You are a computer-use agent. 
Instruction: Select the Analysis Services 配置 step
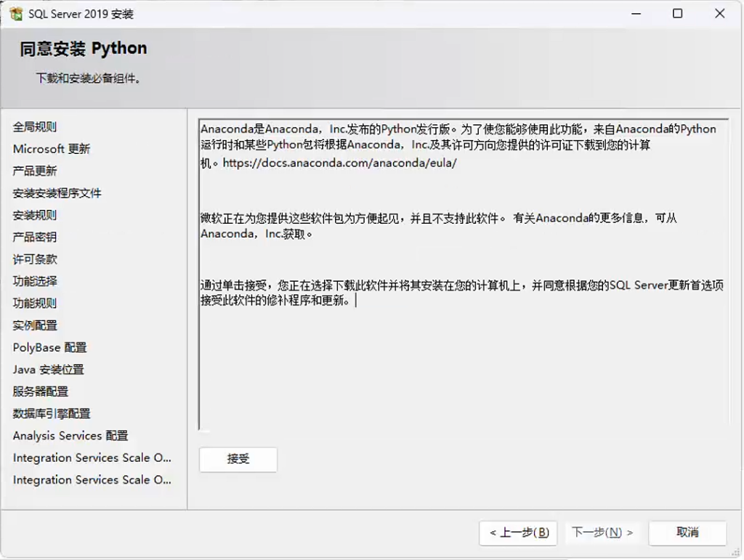click(70, 436)
